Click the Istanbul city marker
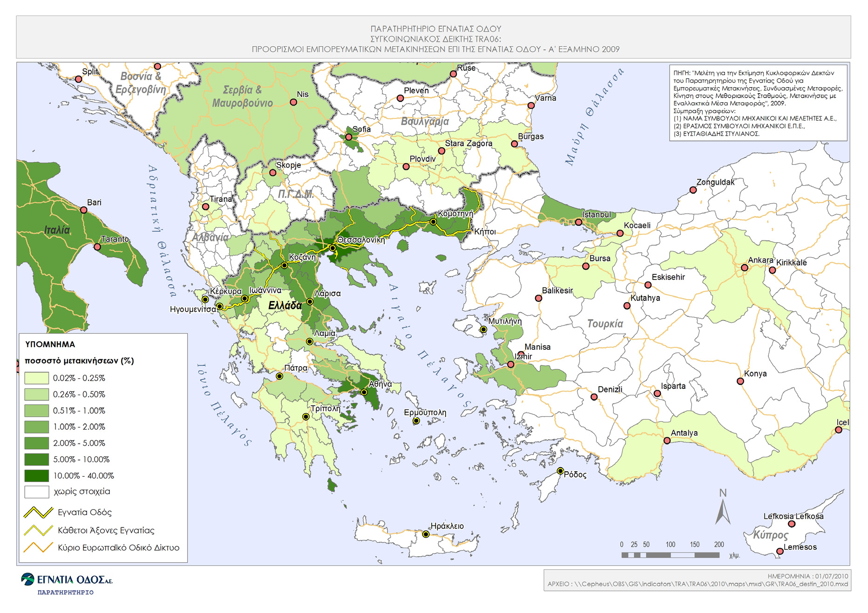 [x=578, y=222]
